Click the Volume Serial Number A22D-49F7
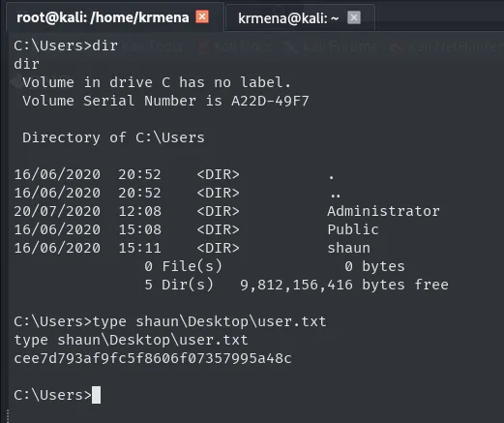Image resolution: width=504 pixels, height=423 pixels. point(270,101)
